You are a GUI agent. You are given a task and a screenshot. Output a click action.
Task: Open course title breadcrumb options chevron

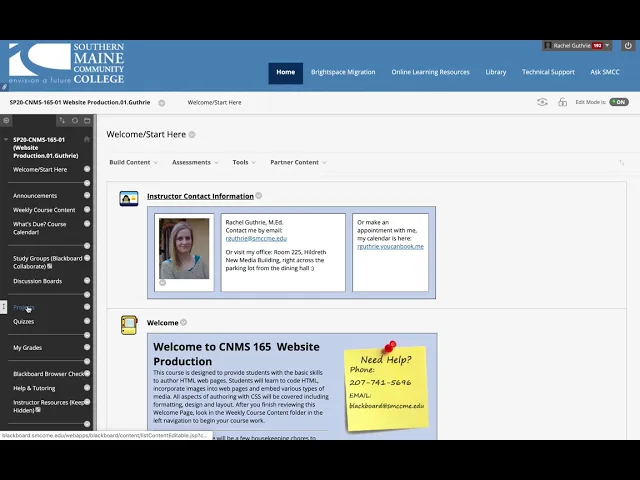[162, 103]
